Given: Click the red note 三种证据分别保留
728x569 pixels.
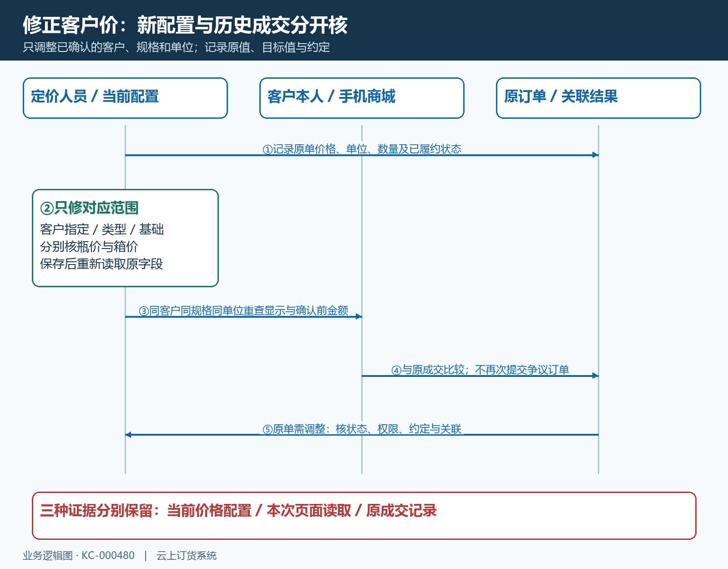Looking at the screenshot, I should click(364, 516).
